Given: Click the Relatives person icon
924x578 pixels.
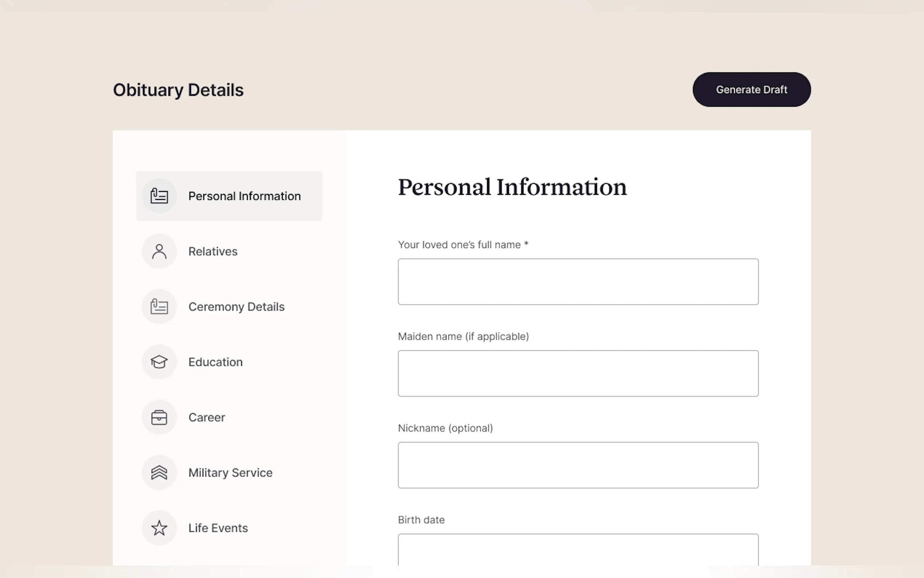Looking at the screenshot, I should point(159,252).
